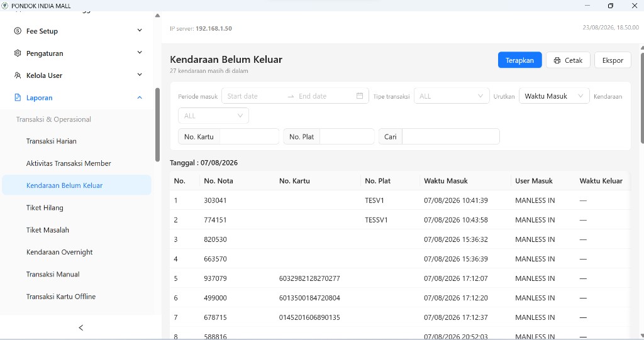Click the Ekspor button

[613, 60]
